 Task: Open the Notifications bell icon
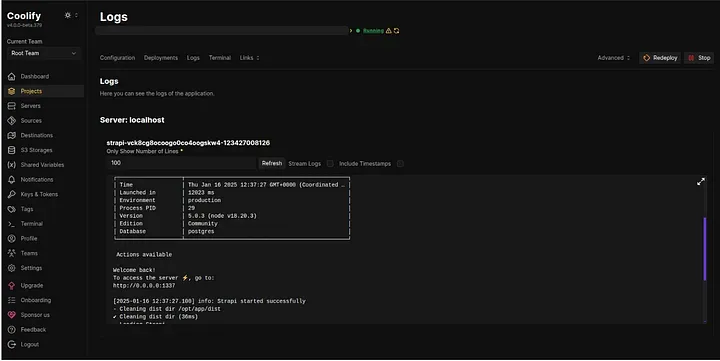point(12,180)
